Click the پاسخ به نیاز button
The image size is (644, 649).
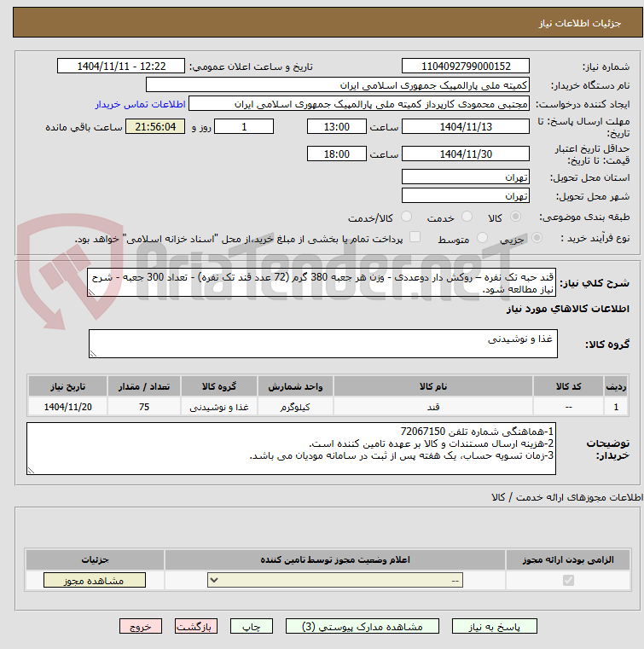(x=494, y=626)
